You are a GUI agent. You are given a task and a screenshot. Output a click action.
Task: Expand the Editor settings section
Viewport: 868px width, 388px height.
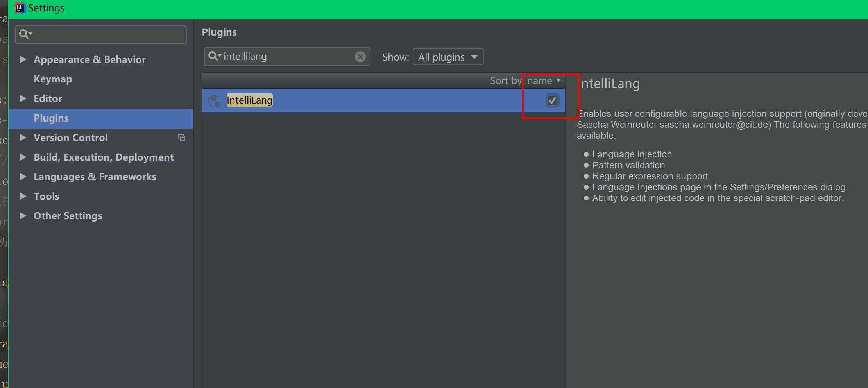pos(23,98)
